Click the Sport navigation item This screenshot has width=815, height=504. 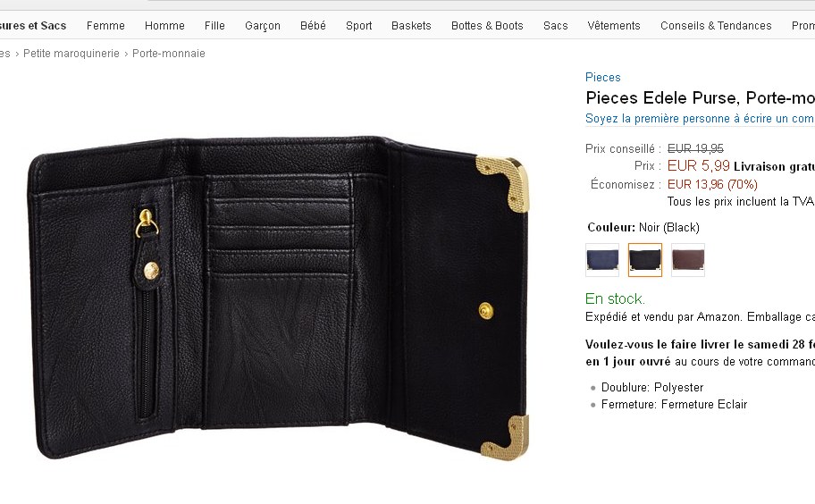coord(359,26)
